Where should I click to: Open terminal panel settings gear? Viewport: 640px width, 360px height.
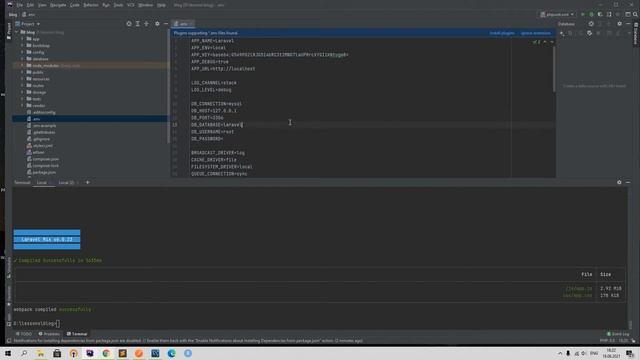click(x=619, y=182)
